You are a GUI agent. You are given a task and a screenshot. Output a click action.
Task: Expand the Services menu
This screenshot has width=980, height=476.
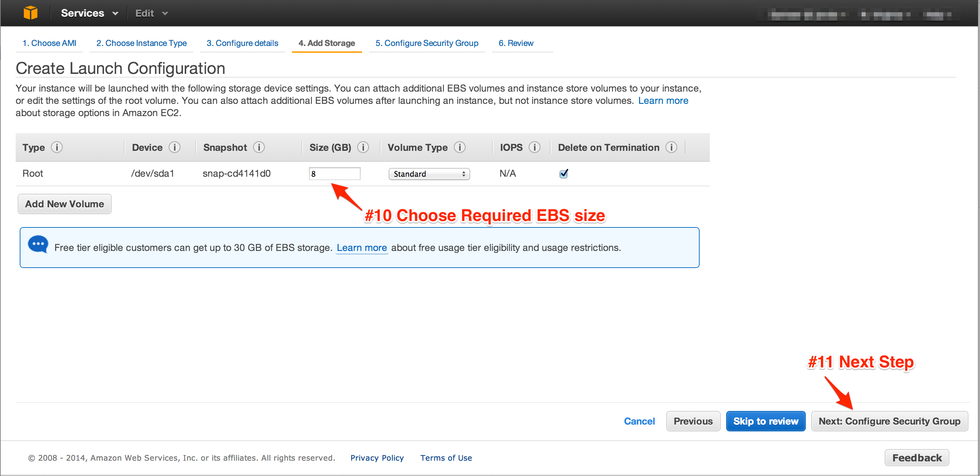[89, 13]
